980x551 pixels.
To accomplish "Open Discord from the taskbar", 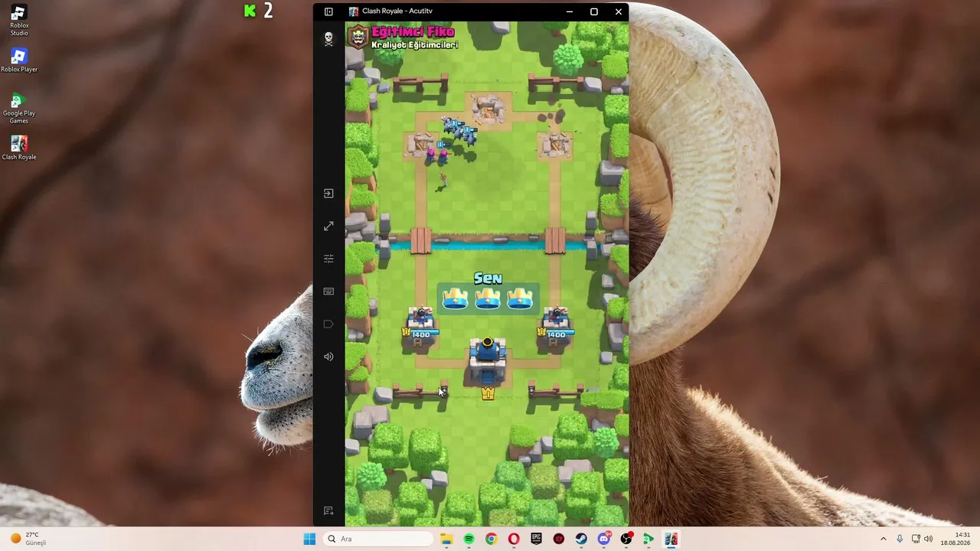I will click(603, 539).
